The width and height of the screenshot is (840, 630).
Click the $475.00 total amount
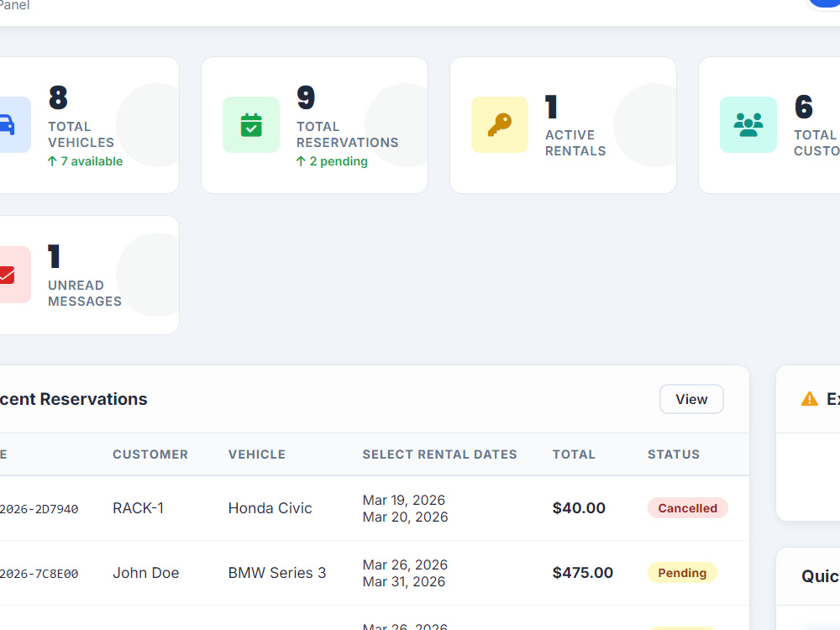(583, 573)
